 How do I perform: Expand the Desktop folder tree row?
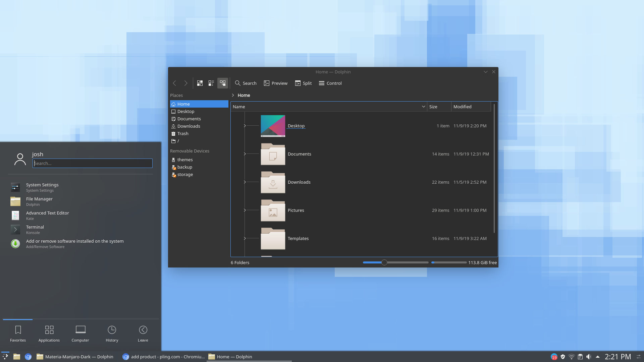(245, 126)
